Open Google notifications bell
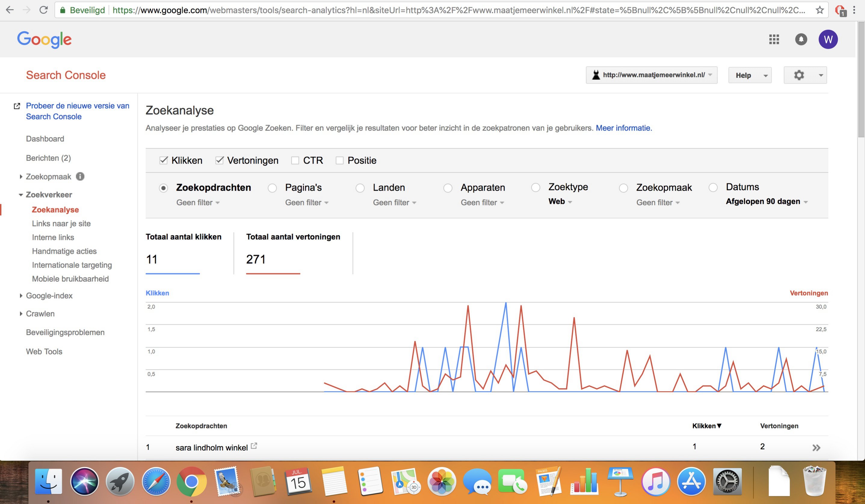Viewport: 865px width, 504px height. click(801, 39)
